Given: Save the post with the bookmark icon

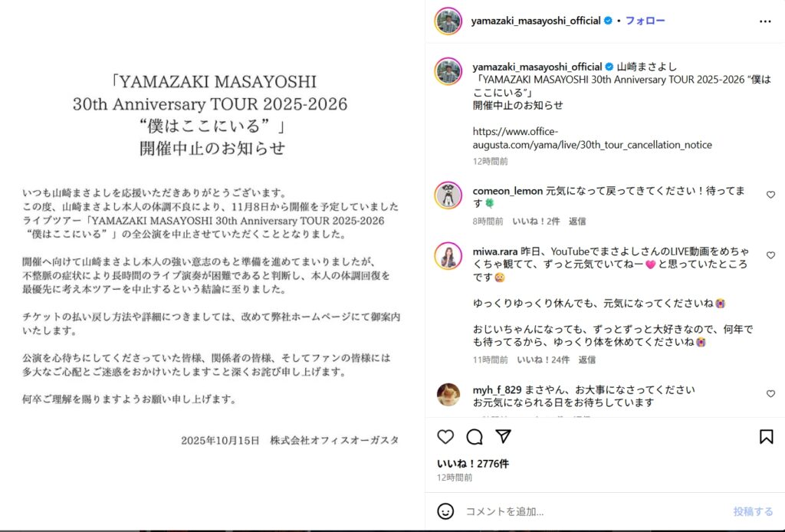Looking at the screenshot, I should (x=766, y=437).
